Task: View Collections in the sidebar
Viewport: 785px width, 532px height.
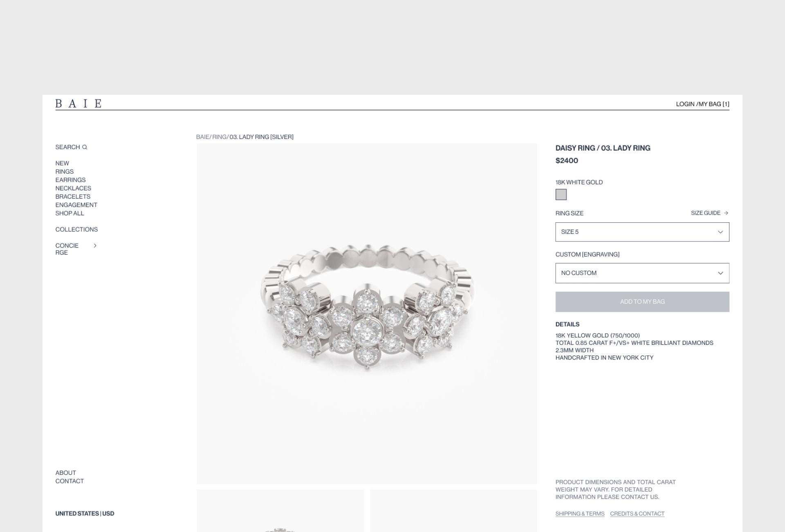Action: pos(76,230)
